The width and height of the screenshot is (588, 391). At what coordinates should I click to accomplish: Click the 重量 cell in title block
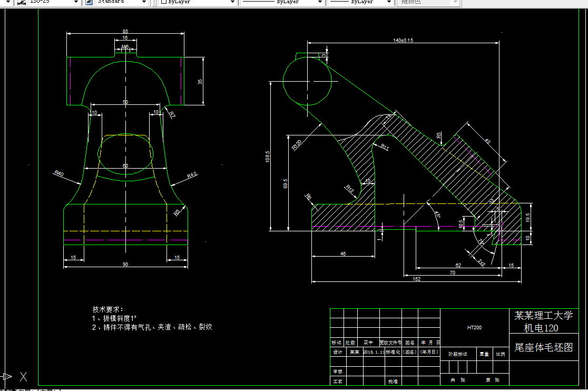pos(484,354)
